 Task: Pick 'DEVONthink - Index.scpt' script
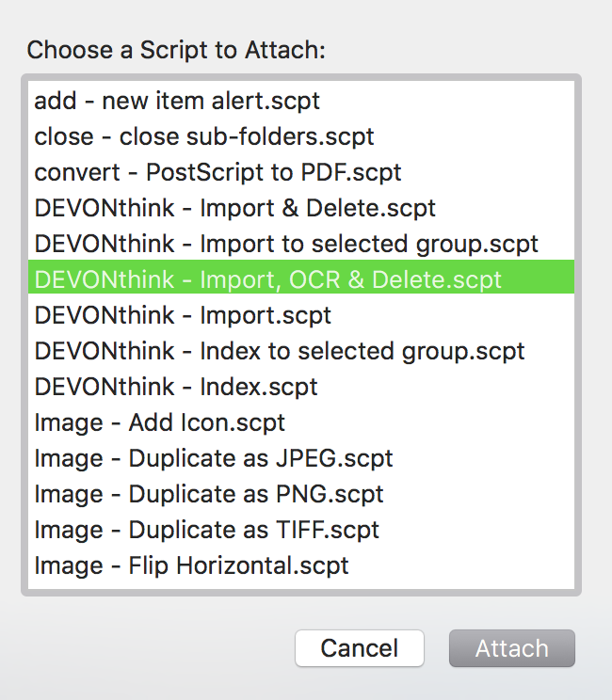coord(301,387)
